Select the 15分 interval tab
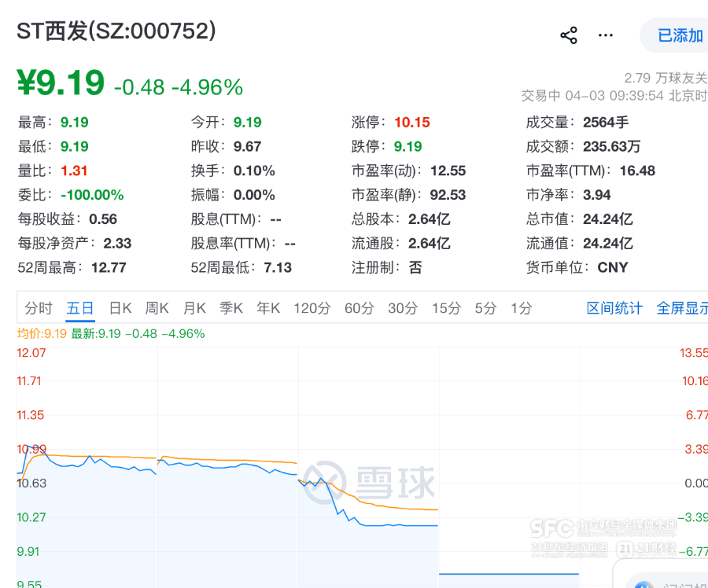 coord(445,308)
